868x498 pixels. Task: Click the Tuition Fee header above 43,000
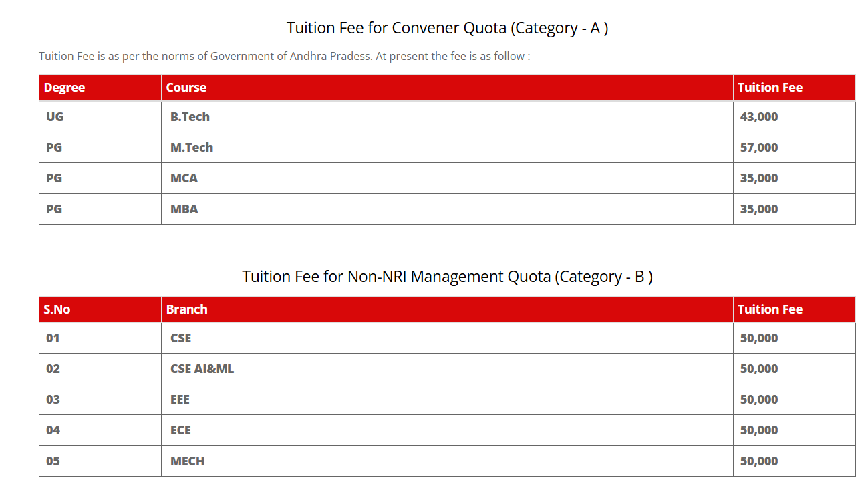(770, 88)
